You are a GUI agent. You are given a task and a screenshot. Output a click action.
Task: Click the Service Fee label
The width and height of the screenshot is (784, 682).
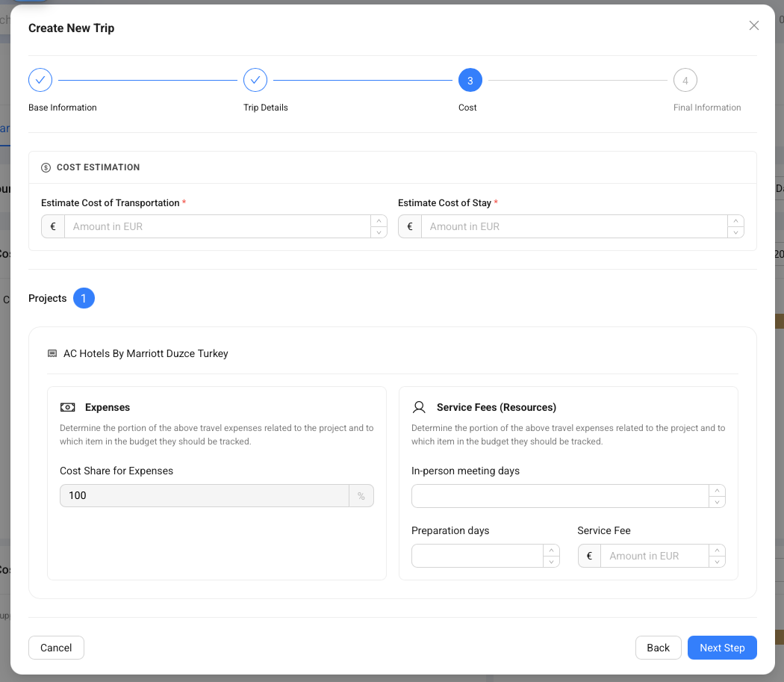[604, 530]
